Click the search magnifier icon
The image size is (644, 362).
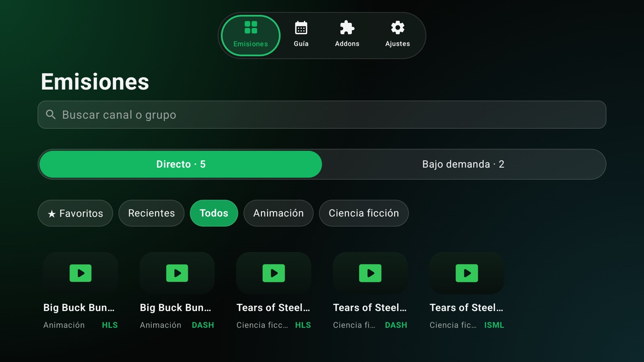tap(51, 115)
